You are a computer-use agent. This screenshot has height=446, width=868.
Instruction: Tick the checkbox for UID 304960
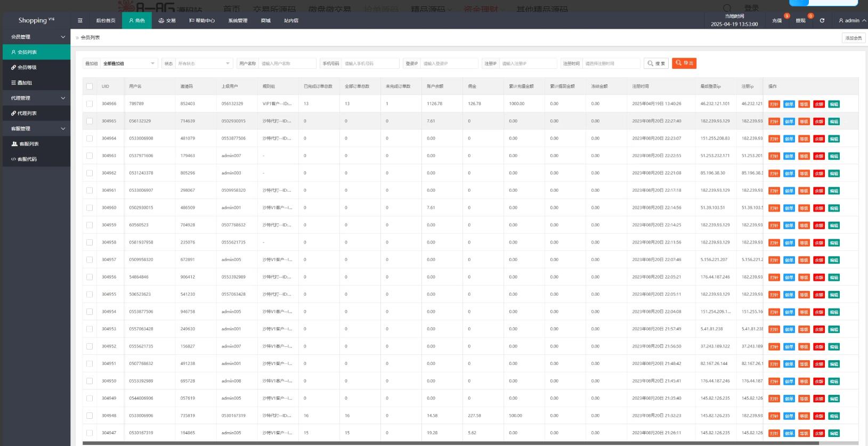coord(90,208)
